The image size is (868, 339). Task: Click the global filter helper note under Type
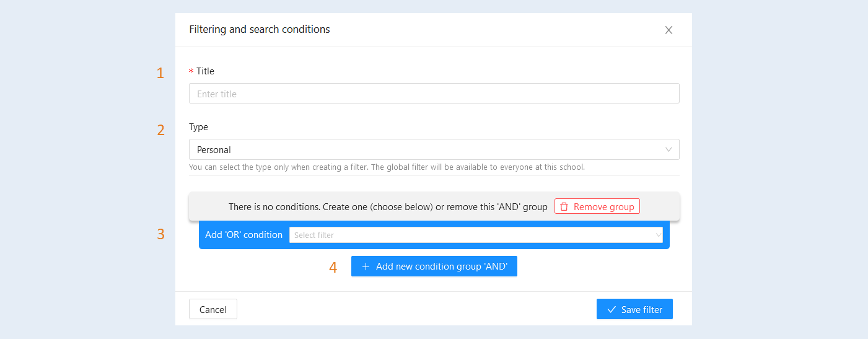(x=387, y=167)
